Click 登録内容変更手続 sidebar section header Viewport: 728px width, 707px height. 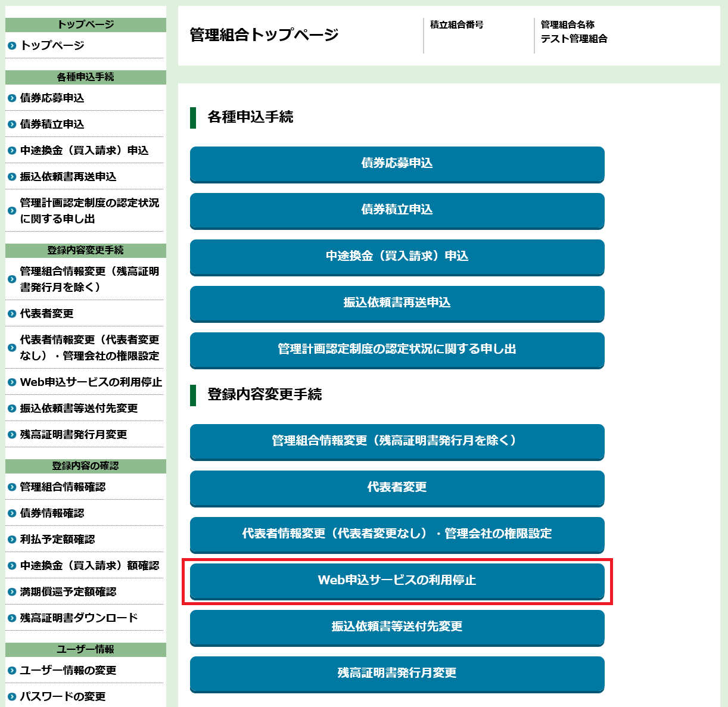(86, 251)
